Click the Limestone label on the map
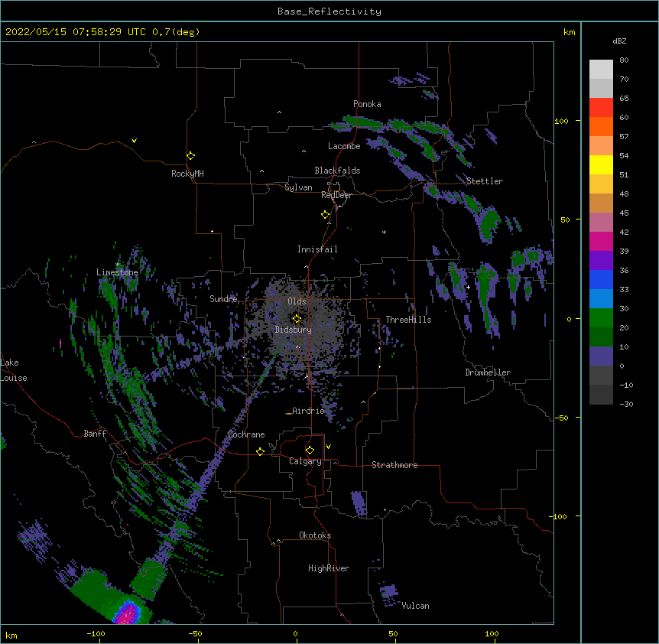 117,272
